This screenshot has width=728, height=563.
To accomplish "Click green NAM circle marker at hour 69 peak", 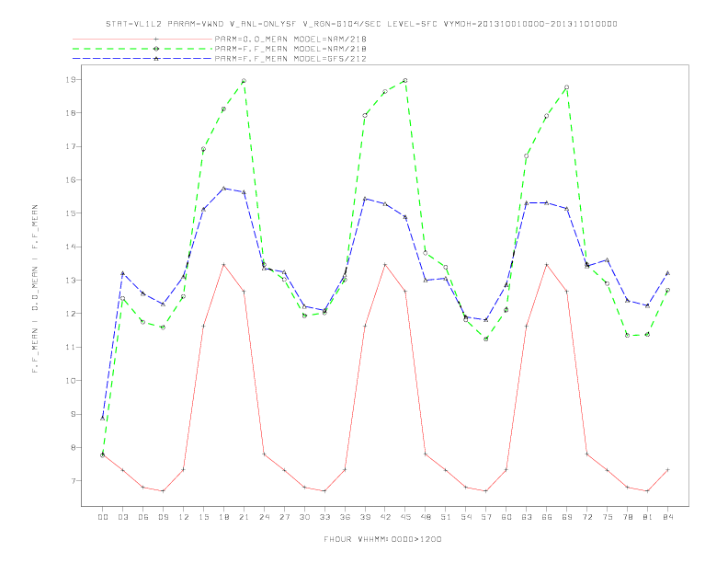I will pyautogui.click(x=567, y=87).
